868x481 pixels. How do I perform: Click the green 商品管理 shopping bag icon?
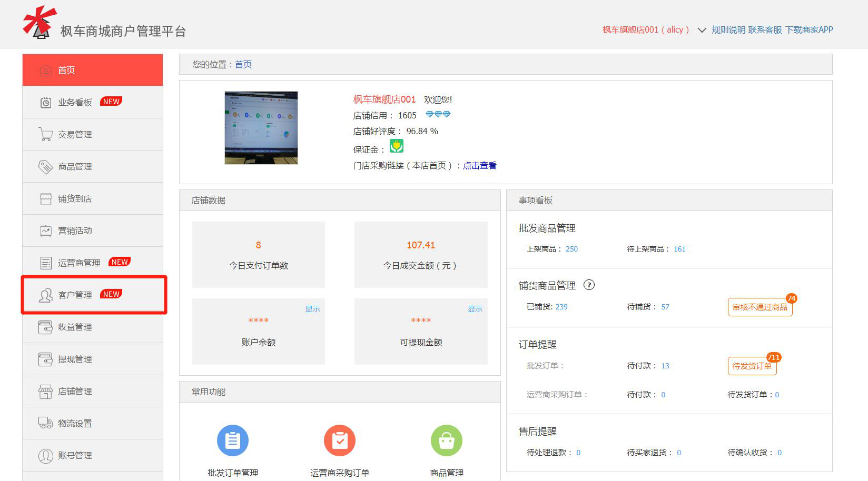point(446,440)
